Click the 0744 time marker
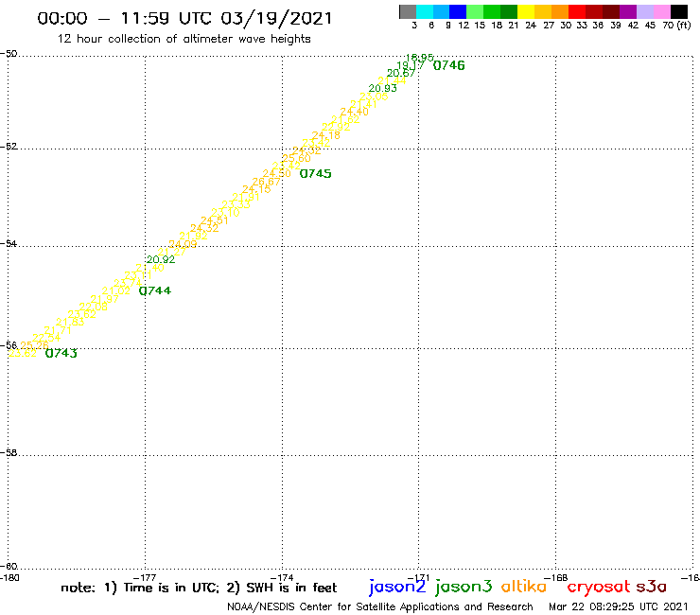Image resolution: width=700 pixels, height=615 pixels. pyautogui.click(x=155, y=290)
